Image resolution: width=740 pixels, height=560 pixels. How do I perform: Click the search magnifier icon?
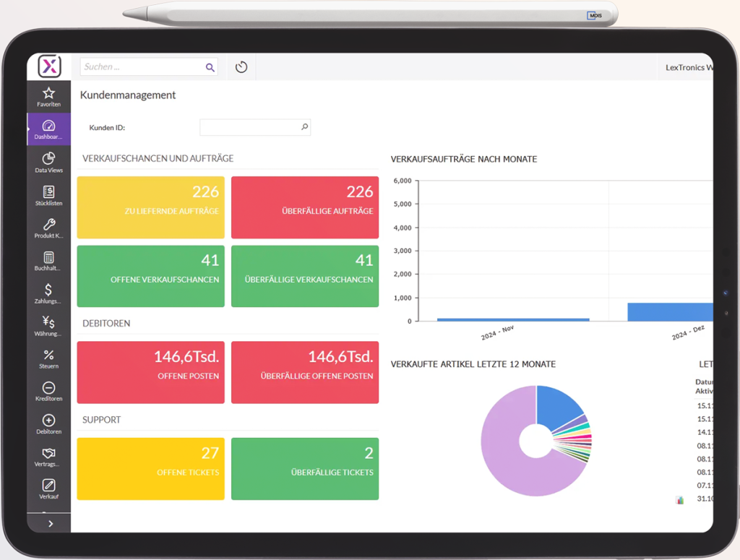coord(210,67)
